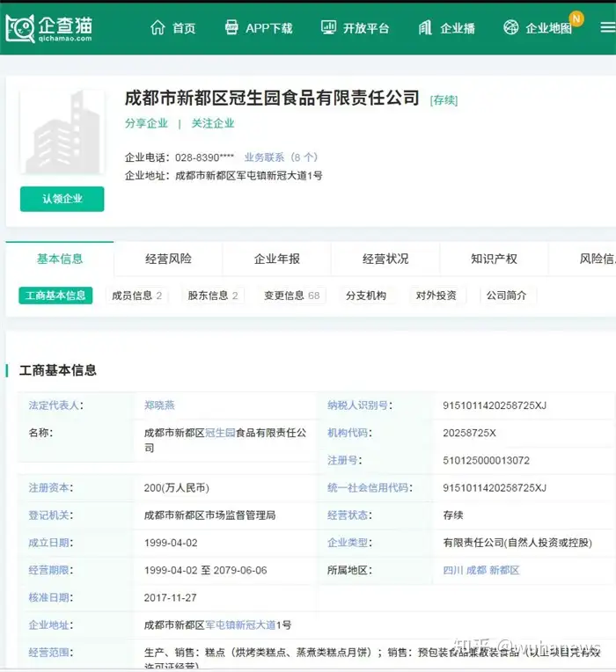Select the 工商基本信息 sub-tab
Image resolution: width=616 pixels, height=672 pixels.
tap(55, 296)
